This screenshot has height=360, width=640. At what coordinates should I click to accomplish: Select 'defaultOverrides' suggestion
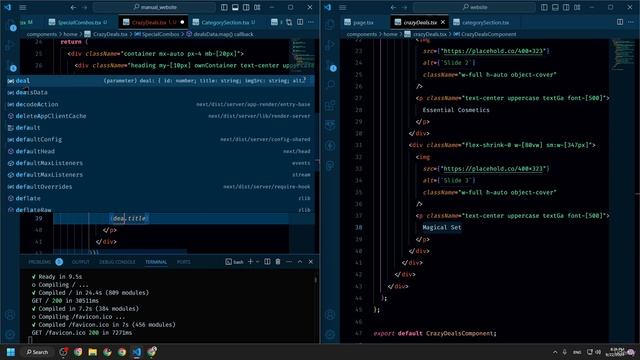coord(161,187)
